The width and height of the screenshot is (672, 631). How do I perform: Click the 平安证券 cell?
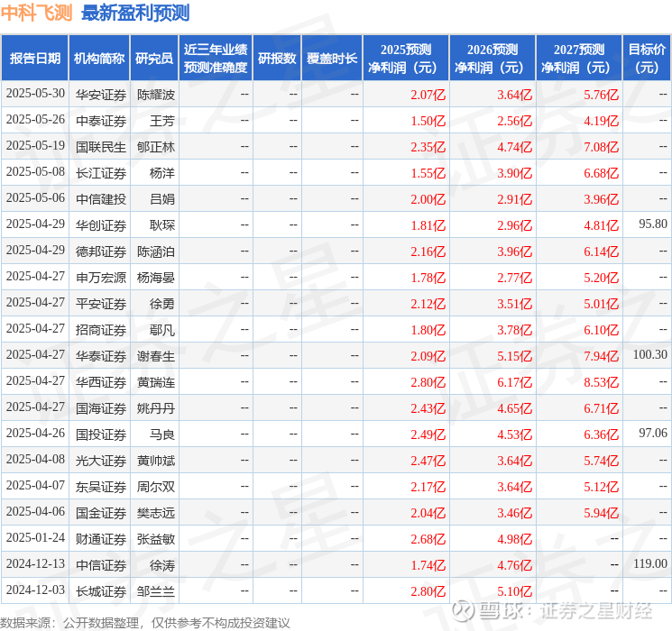point(101,304)
